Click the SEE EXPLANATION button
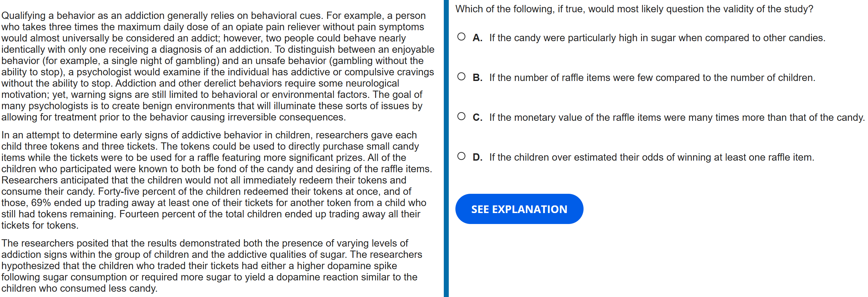This screenshot has width=868, height=297. 519,209
